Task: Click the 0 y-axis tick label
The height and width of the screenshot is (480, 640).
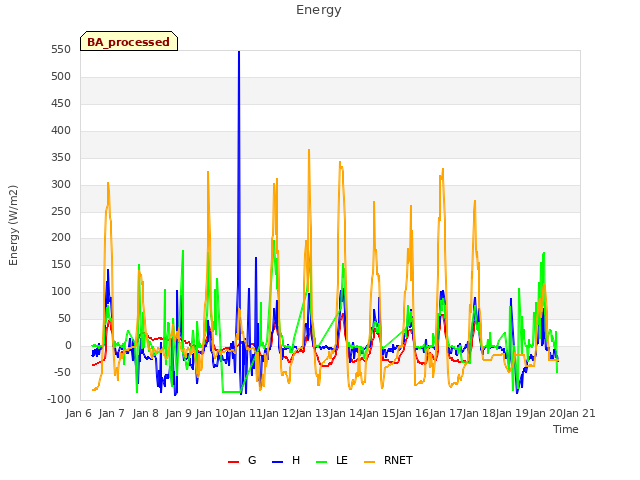Action: (x=68, y=345)
